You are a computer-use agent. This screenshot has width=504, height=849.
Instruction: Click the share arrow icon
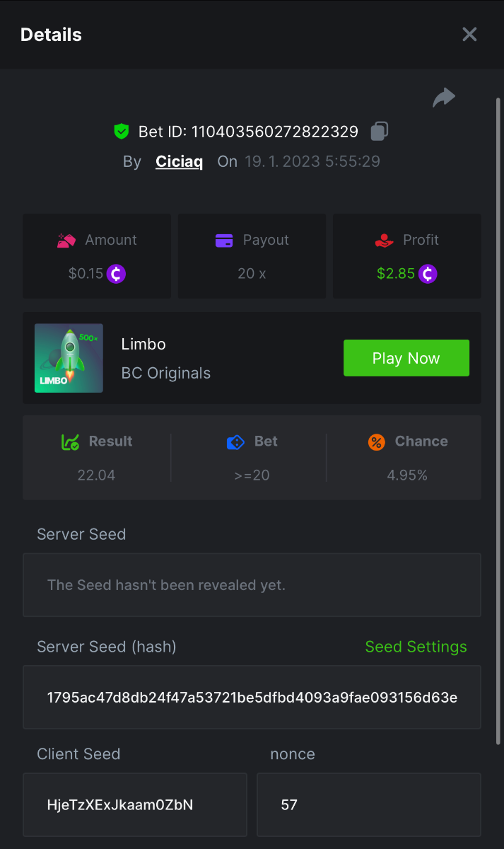coord(444,98)
